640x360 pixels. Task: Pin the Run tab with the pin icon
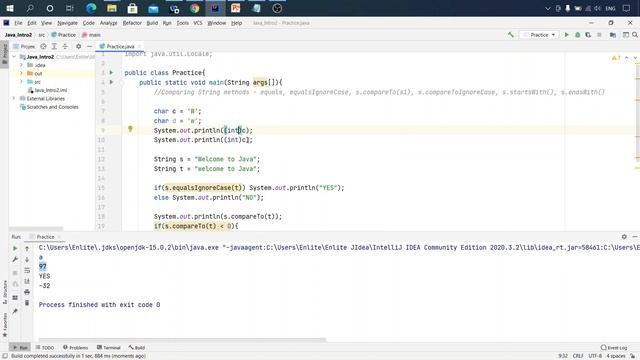click(15, 311)
